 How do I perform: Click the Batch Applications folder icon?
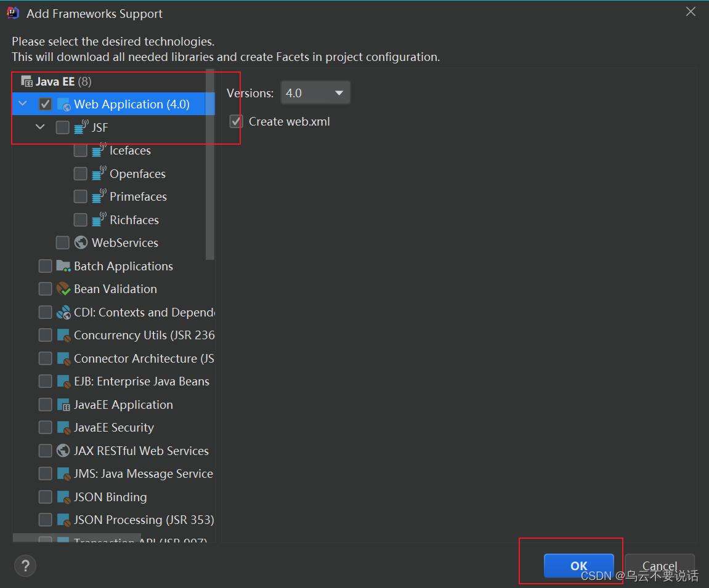63,266
